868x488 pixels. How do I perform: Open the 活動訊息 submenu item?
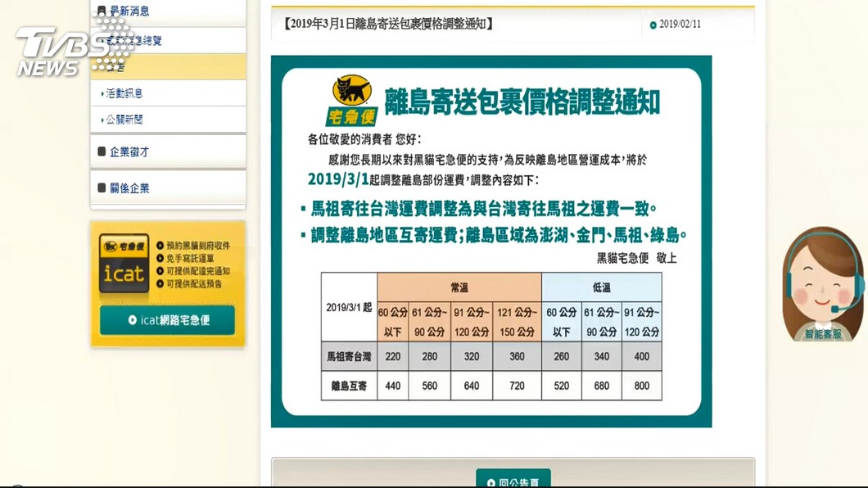[x=169, y=93]
